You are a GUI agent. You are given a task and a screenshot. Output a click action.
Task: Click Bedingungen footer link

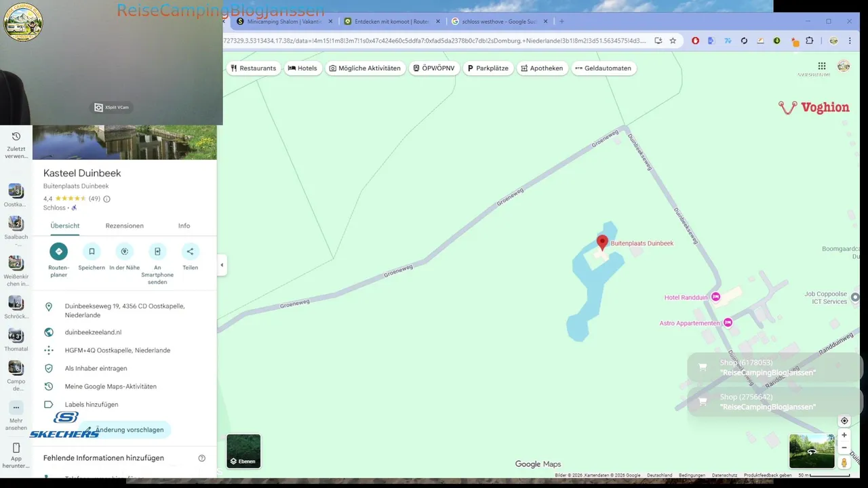pyautogui.click(x=692, y=475)
